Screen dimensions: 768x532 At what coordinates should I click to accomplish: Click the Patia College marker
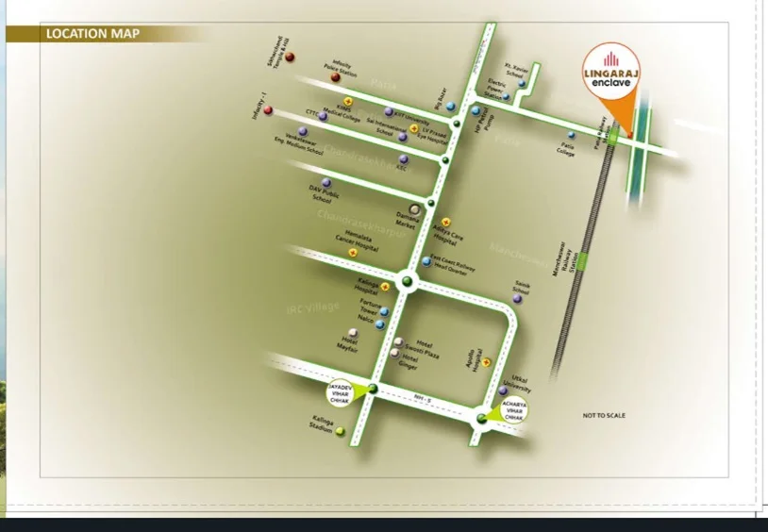(x=571, y=135)
